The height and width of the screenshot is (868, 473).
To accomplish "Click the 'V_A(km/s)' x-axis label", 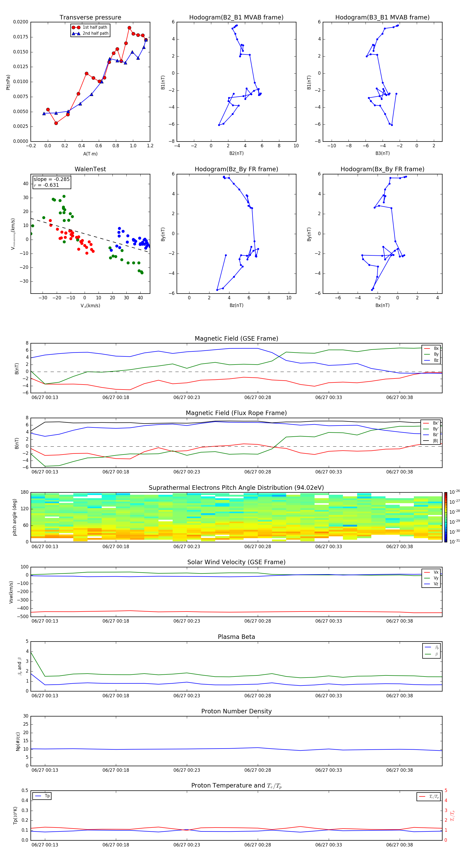I will pyautogui.click(x=90, y=306).
